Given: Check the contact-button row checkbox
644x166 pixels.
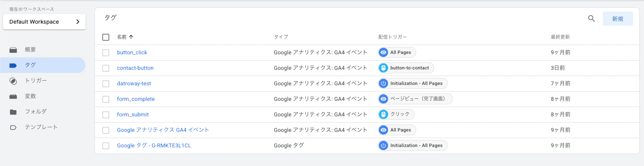Looking at the screenshot, I should (106, 68).
